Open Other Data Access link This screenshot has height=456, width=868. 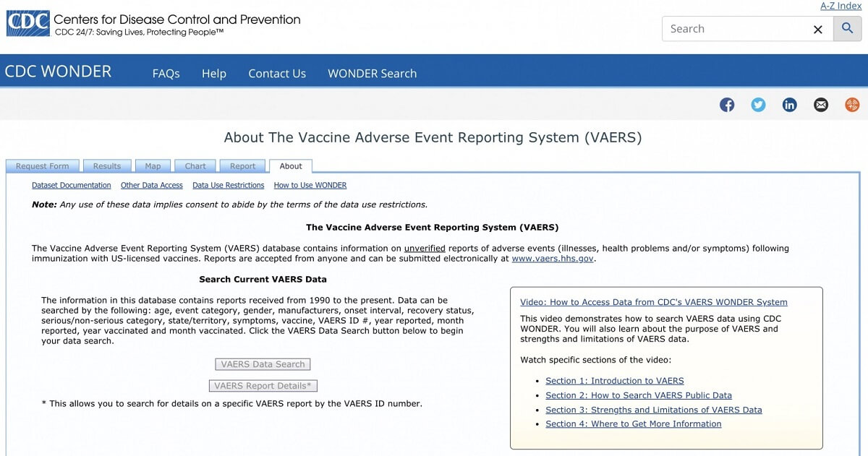click(x=152, y=186)
